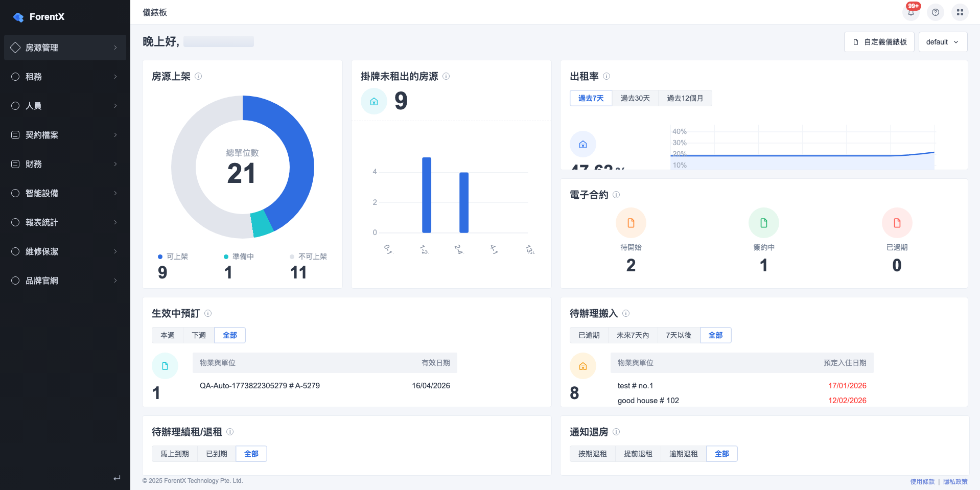The width and height of the screenshot is (980, 490).
Task: Expand 智能設備 sidebar menu
Action: [x=65, y=193]
